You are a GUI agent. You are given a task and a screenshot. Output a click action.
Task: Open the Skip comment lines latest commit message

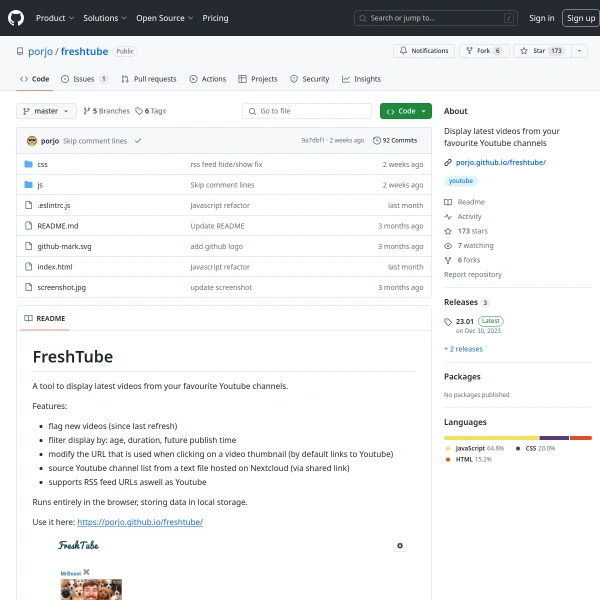point(95,141)
